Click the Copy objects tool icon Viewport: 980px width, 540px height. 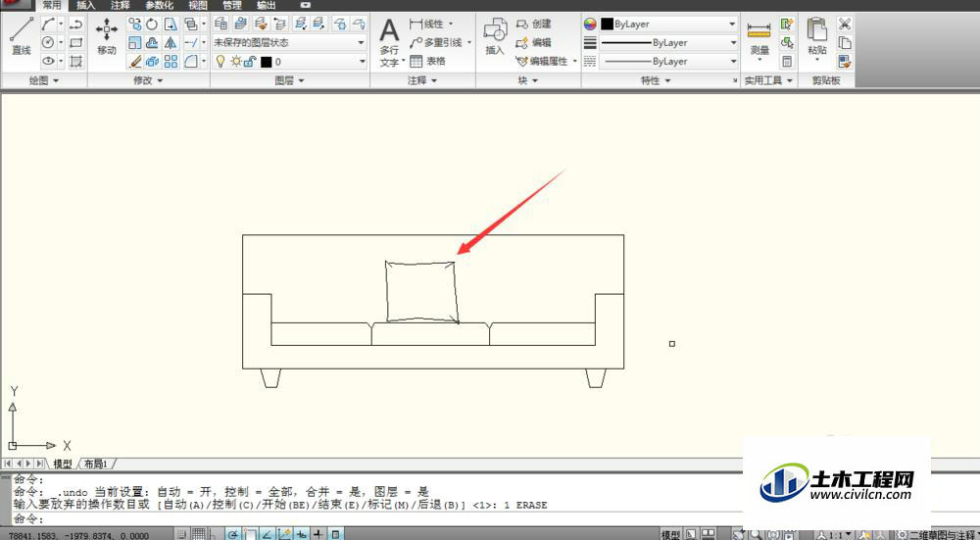(134, 24)
